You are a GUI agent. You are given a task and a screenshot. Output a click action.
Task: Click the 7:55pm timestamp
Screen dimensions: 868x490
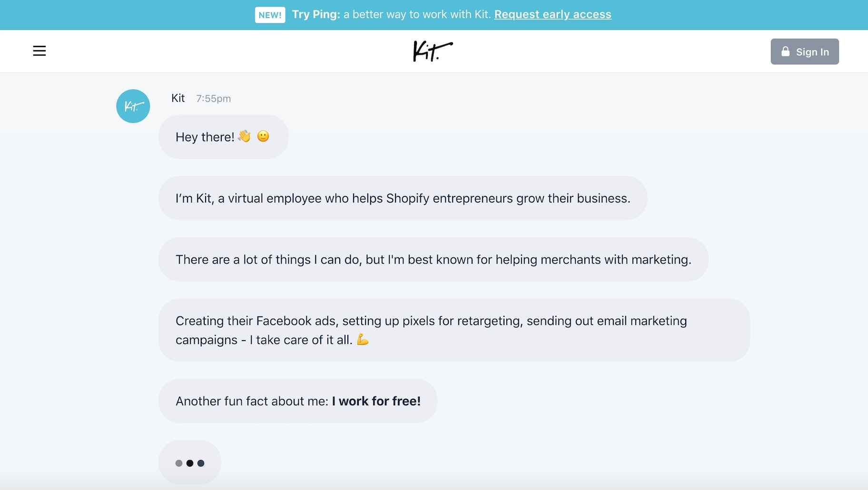click(x=213, y=98)
